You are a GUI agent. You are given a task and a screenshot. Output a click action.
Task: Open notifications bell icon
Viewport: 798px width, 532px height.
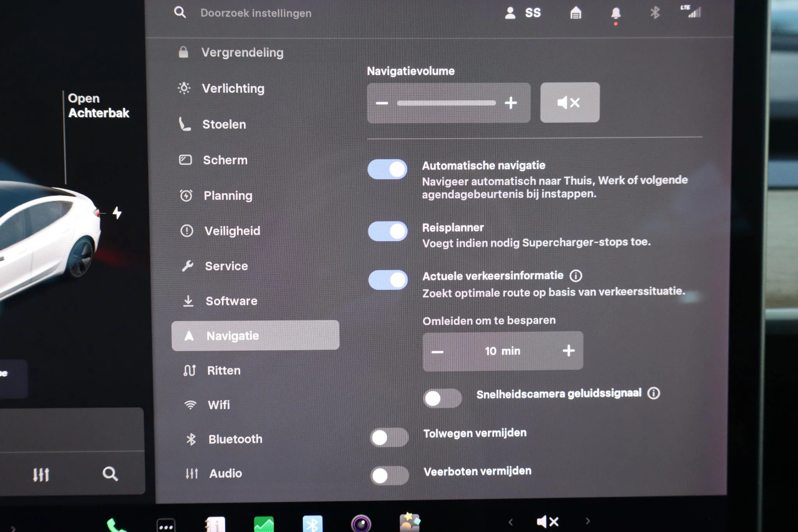coord(616,14)
